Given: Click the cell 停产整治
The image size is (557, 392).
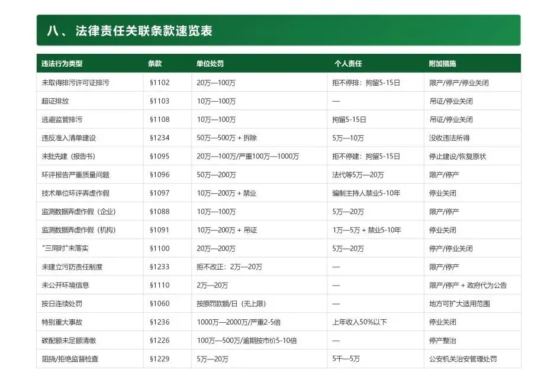Looking at the screenshot, I should tap(443, 341).
